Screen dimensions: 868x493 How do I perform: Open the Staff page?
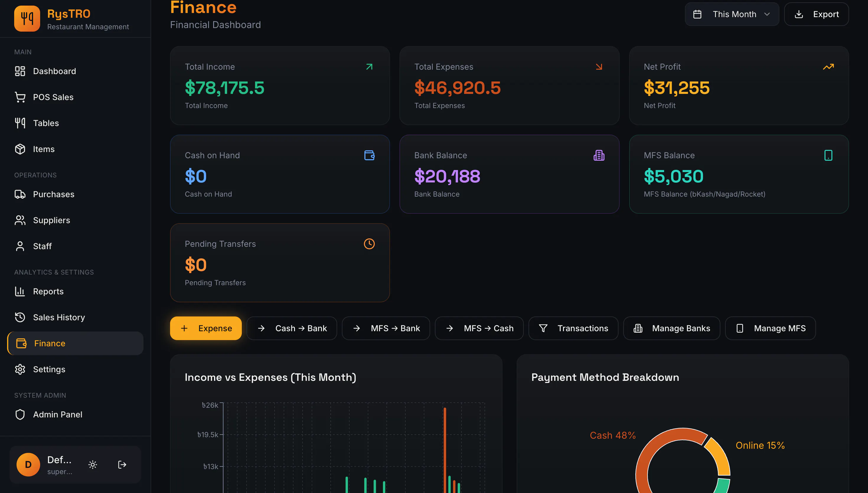75,246
